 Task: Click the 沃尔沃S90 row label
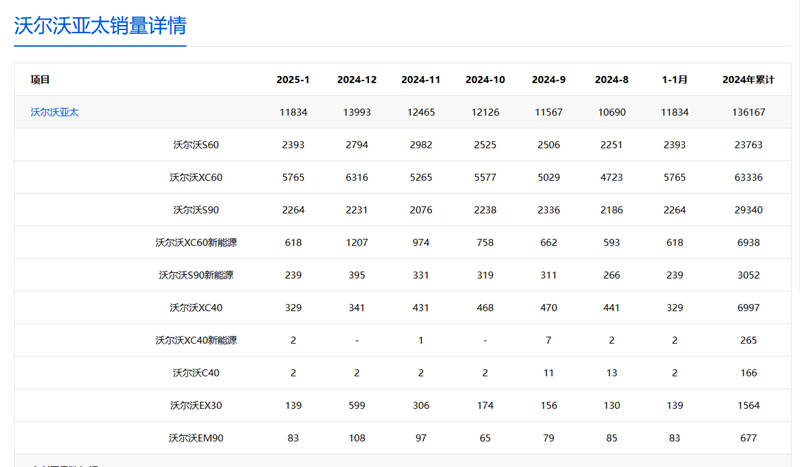click(x=196, y=210)
